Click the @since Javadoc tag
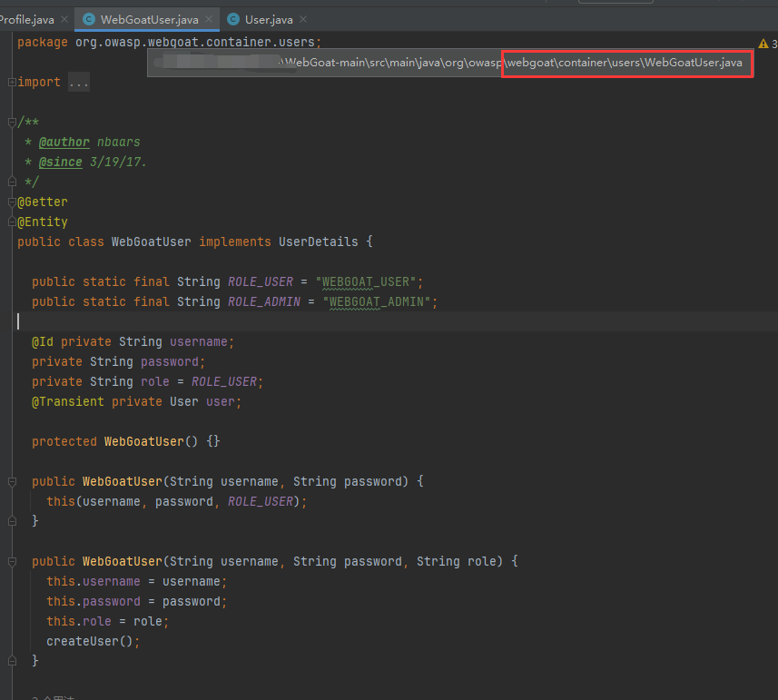The width and height of the screenshot is (778, 700). tap(60, 162)
